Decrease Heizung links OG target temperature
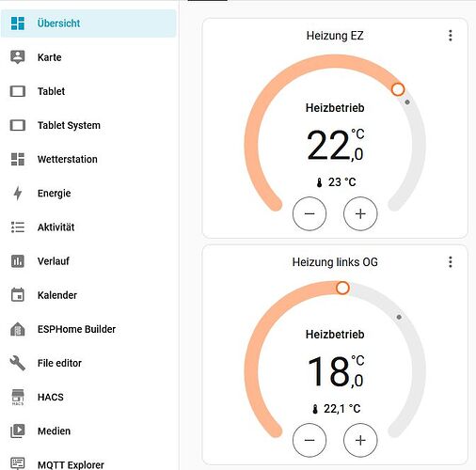This screenshot has width=476, height=470. tap(309, 440)
